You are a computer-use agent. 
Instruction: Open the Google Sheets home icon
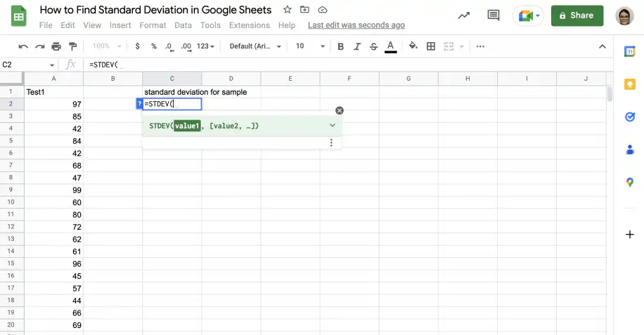[18, 16]
